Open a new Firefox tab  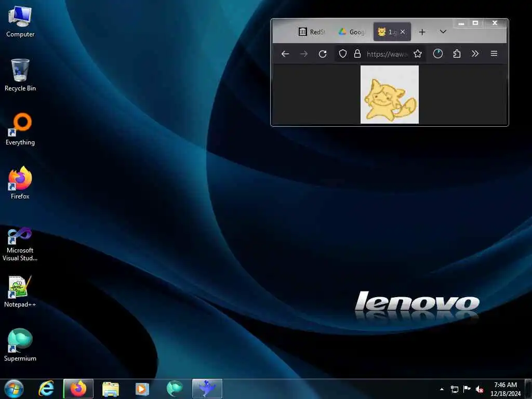[422, 32]
